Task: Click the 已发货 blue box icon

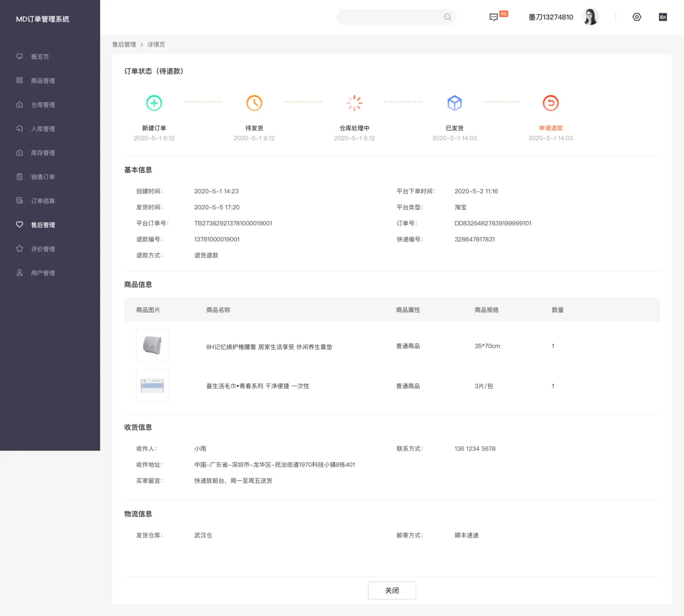Action: tap(454, 103)
